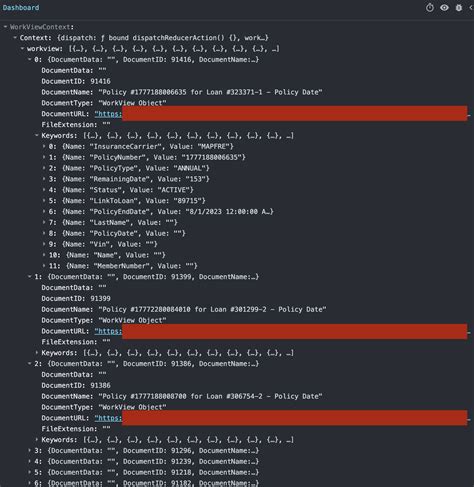Click the eye inspect element icon

pos(444,7)
